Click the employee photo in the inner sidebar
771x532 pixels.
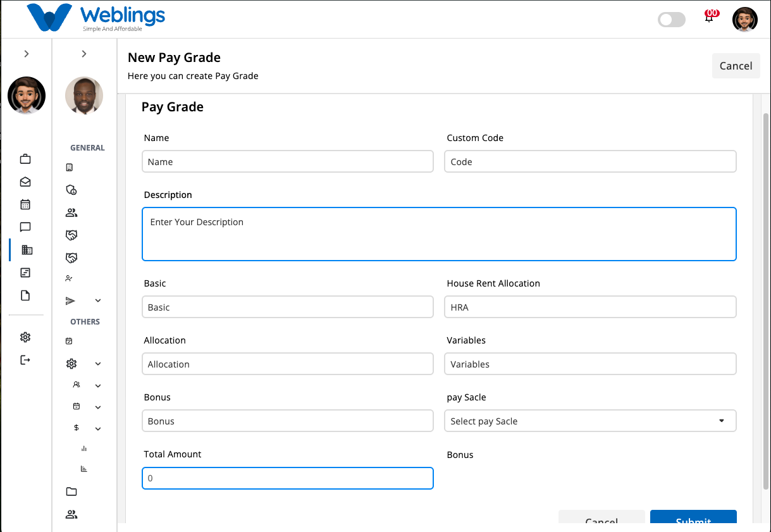point(84,96)
